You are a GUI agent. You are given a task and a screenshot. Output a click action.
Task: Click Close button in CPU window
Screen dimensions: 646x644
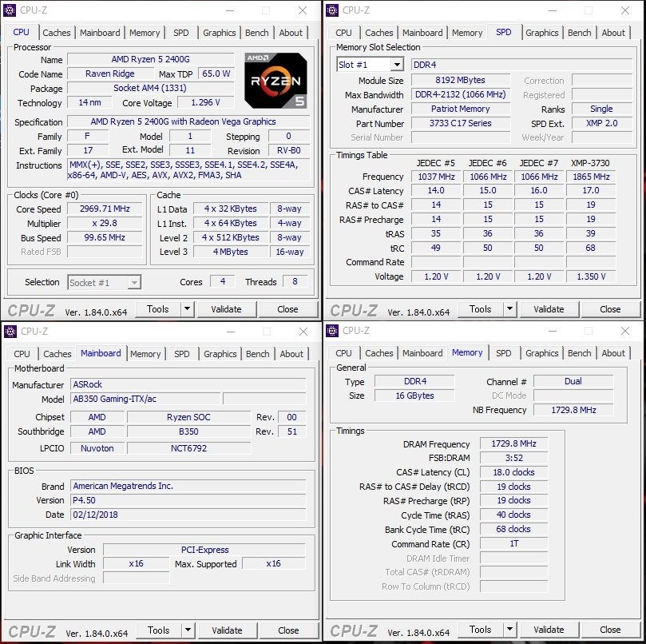tap(287, 308)
